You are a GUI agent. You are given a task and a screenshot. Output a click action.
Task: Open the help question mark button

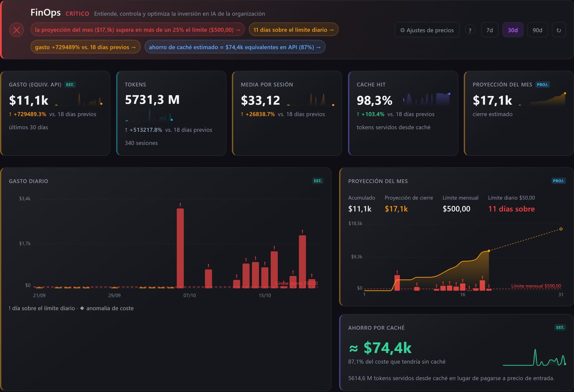(470, 30)
